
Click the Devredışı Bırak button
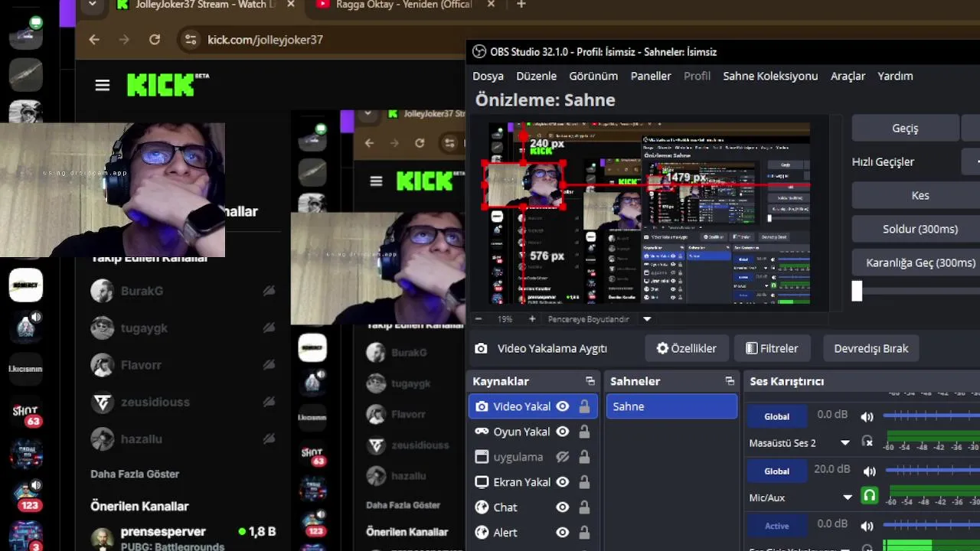871,348
